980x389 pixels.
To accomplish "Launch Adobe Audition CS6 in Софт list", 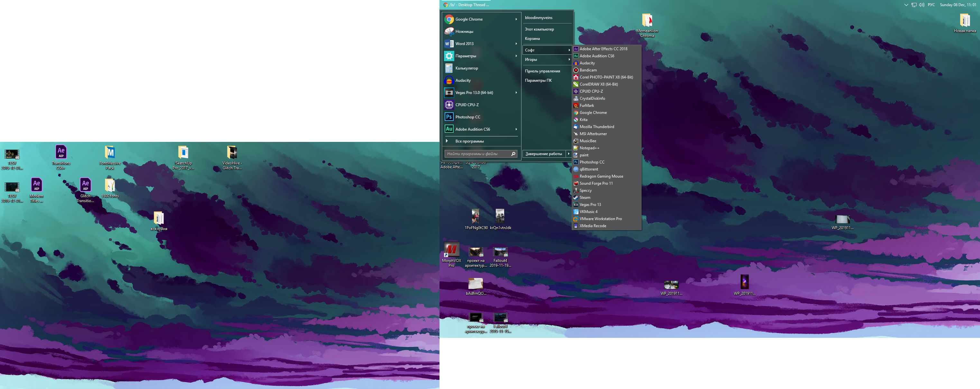I will (x=607, y=56).
